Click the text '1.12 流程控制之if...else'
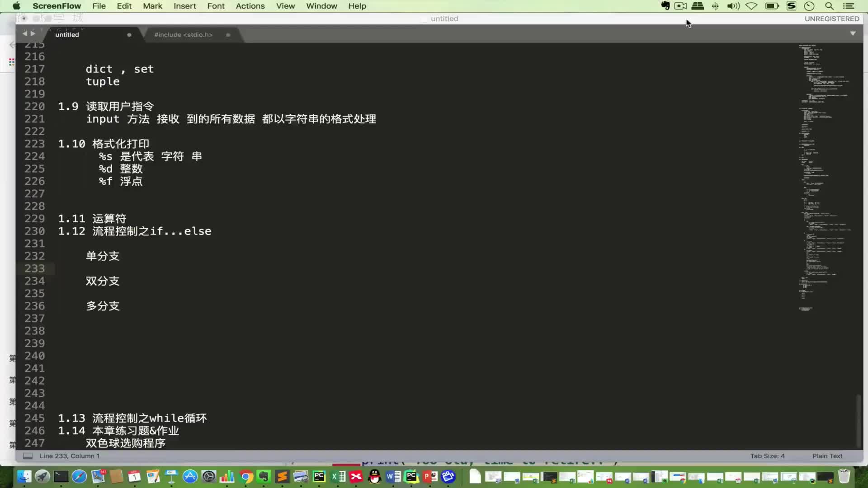The height and width of the screenshot is (488, 868). point(135,231)
